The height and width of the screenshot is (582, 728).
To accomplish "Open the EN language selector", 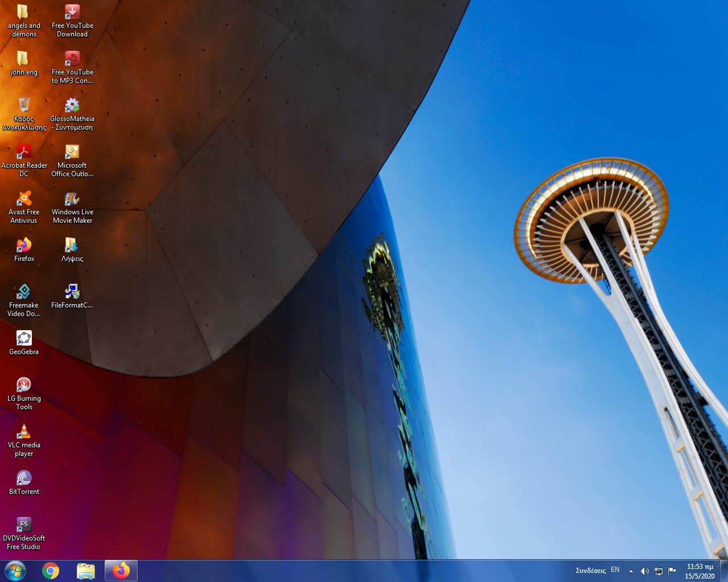I will click(x=615, y=569).
